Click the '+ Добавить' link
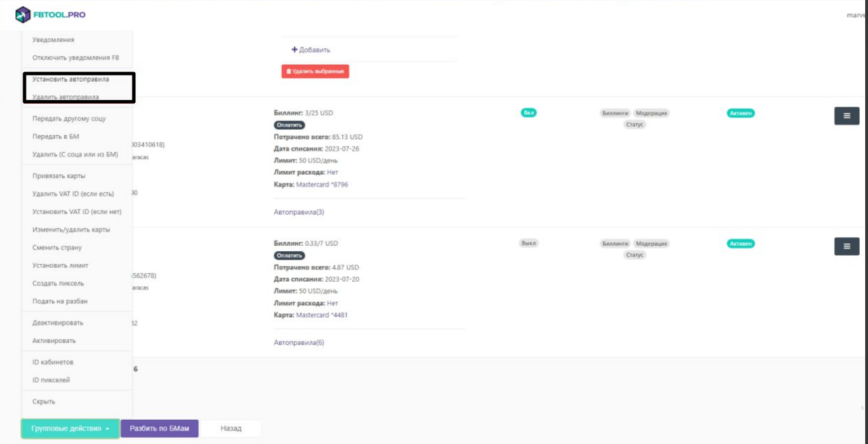The height and width of the screenshot is (444, 868). (311, 50)
